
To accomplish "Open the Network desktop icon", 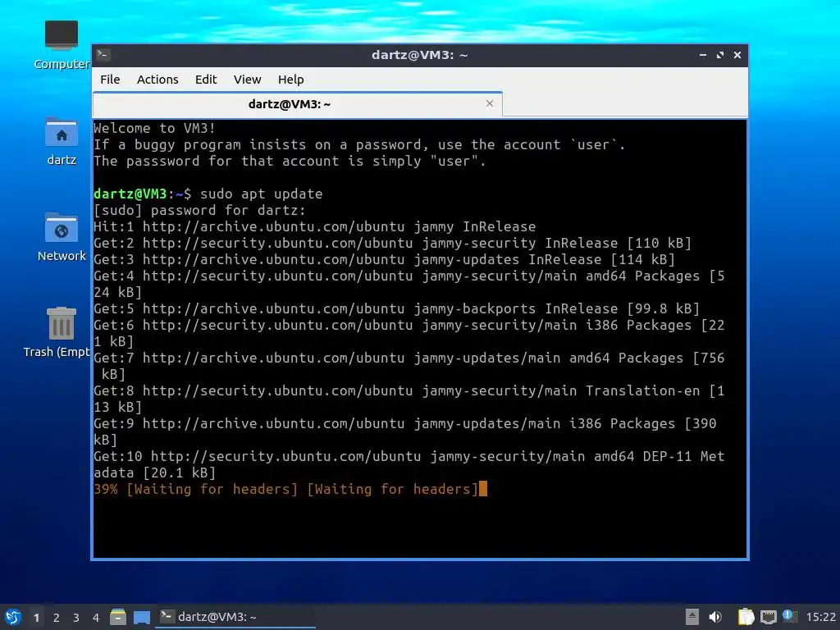I will (x=61, y=228).
